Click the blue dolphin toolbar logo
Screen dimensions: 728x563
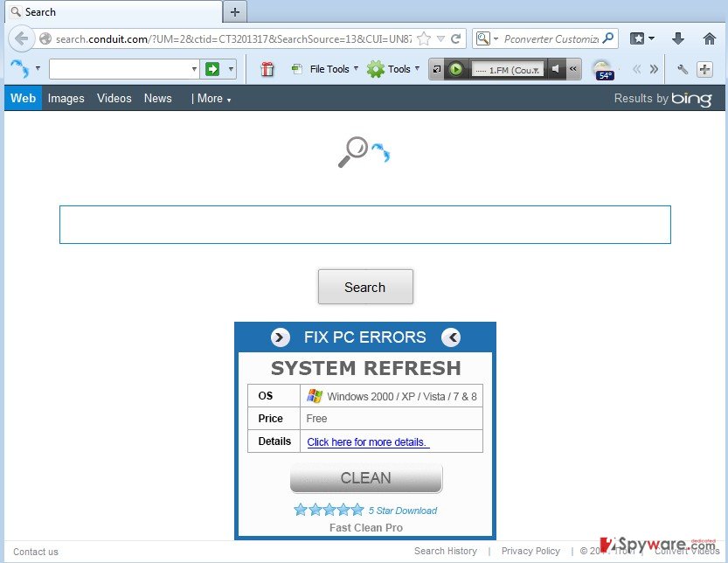(19, 69)
